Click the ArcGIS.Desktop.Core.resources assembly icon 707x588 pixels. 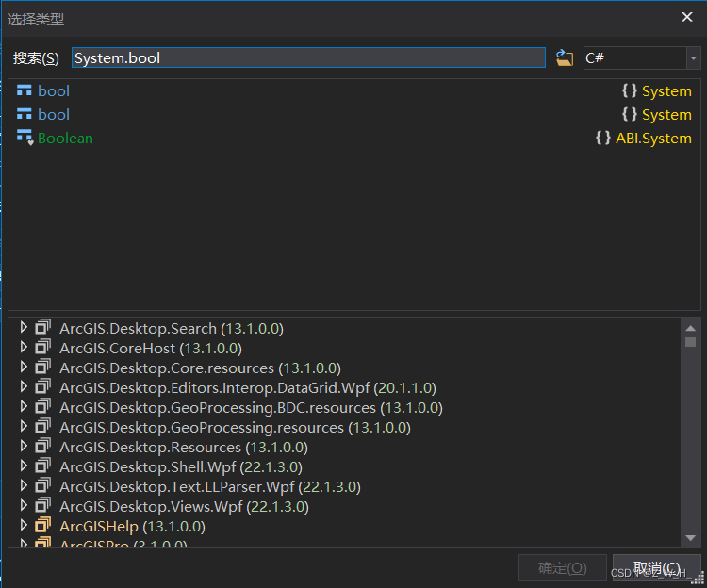pyautogui.click(x=42, y=367)
